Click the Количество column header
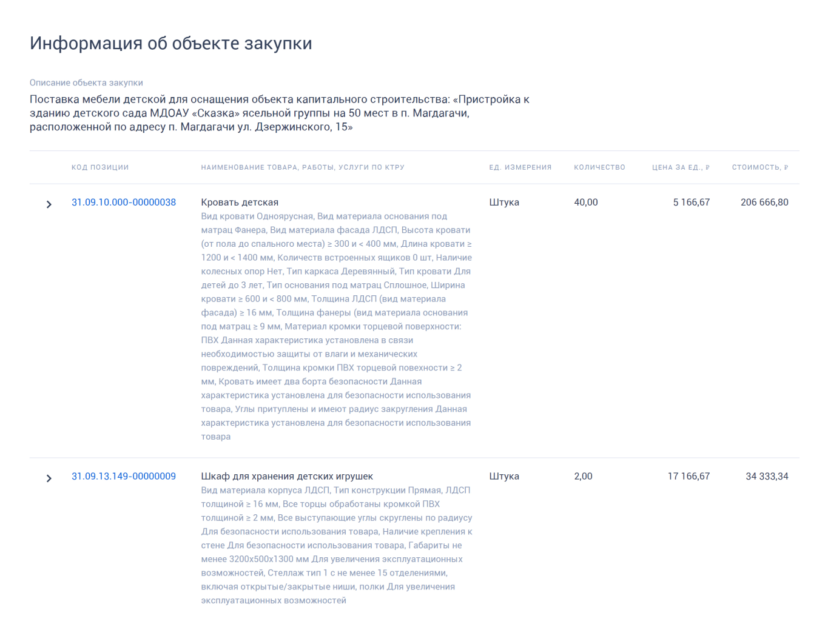This screenshot has height=644, width=825. (x=599, y=167)
